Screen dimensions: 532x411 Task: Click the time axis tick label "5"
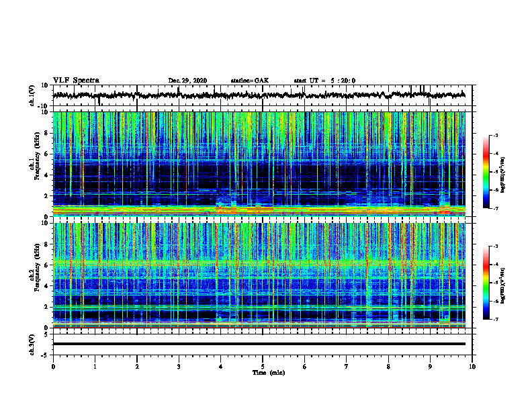(263, 367)
